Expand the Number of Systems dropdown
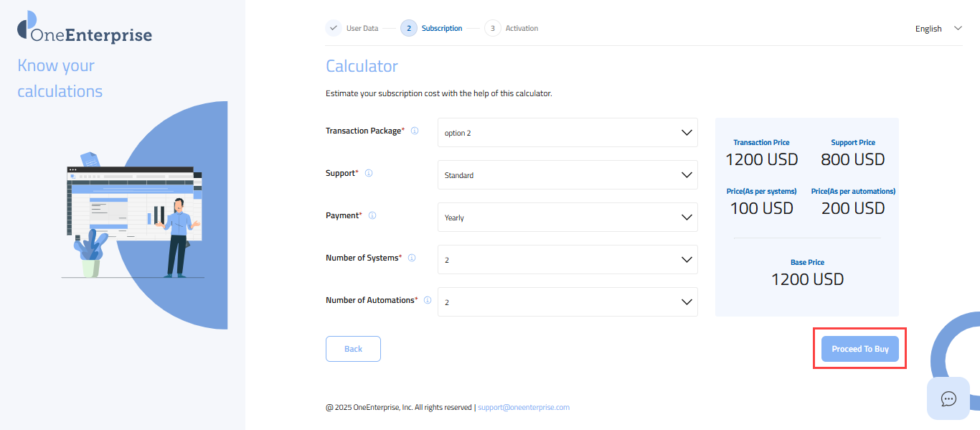The height and width of the screenshot is (430, 980). [x=567, y=260]
